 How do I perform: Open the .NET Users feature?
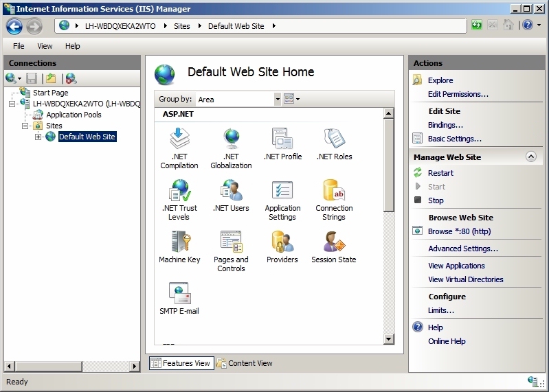click(x=231, y=195)
